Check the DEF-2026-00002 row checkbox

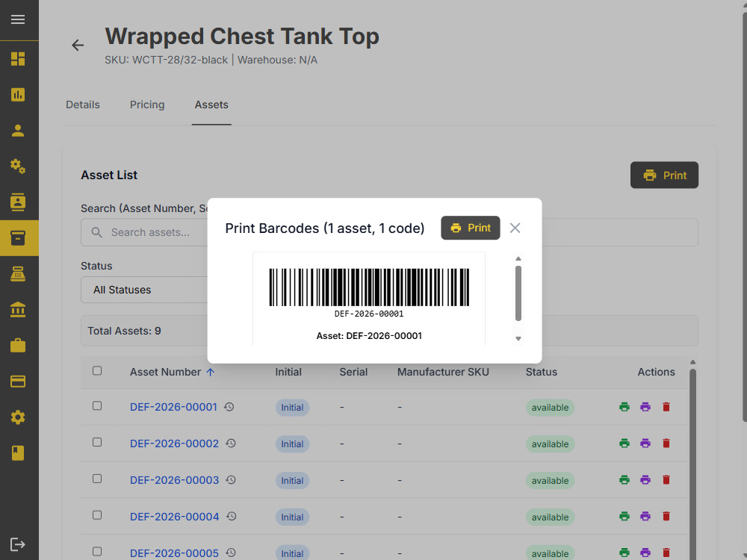(97, 442)
